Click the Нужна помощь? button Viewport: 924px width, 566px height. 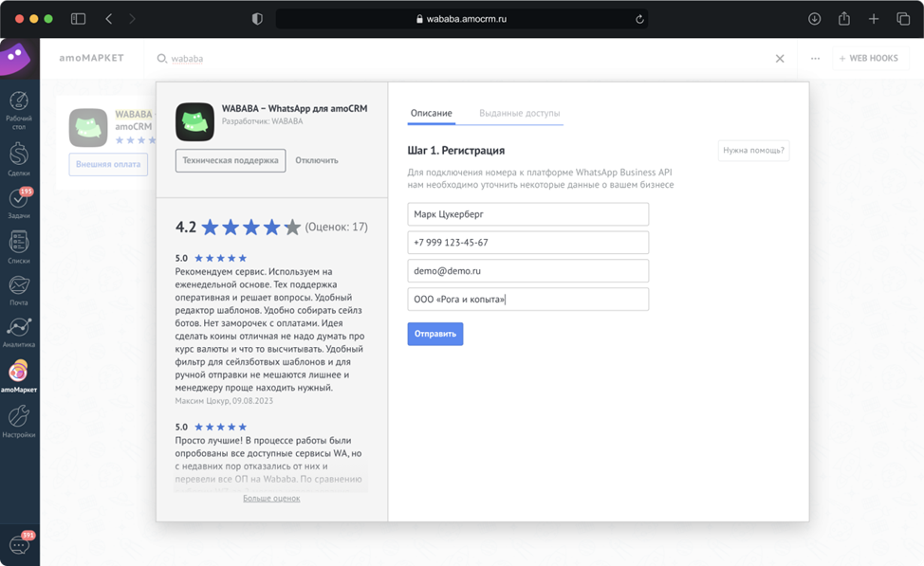click(753, 150)
